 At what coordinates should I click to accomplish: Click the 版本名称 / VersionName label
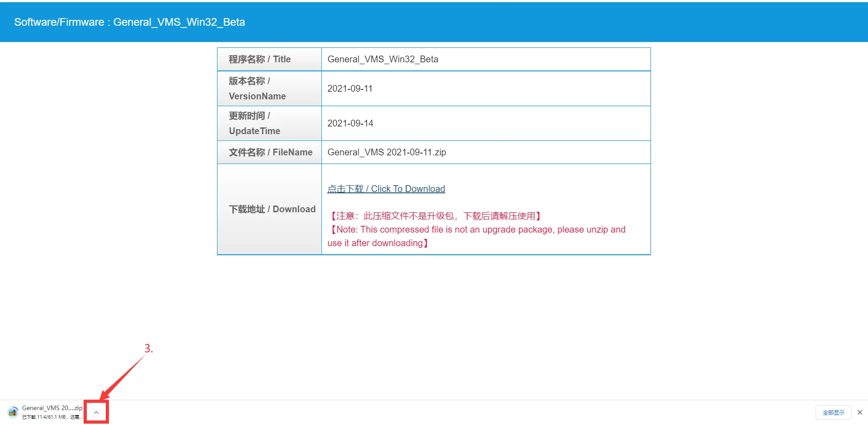pos(257,89)
